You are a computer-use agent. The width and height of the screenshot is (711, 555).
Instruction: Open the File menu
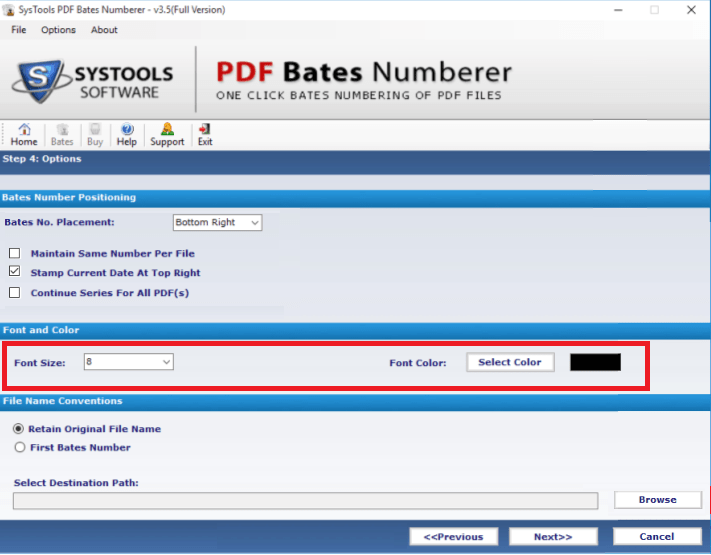point(19,30)
